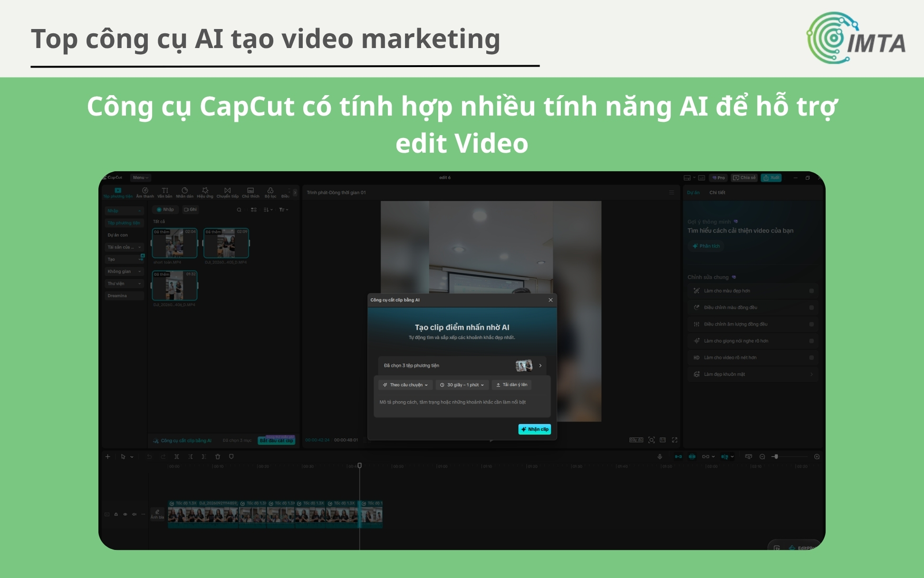
Task: Open the Chuyển tiếp transitions panel
Action: (x=228, y=193)
